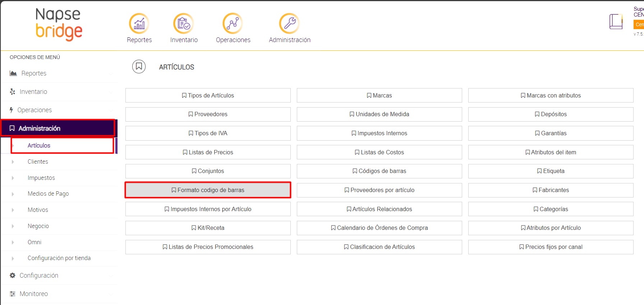This screenshot has height=305, width=644.
Task: Open Precios fijos por canal
Action: [x=551, y=247]
